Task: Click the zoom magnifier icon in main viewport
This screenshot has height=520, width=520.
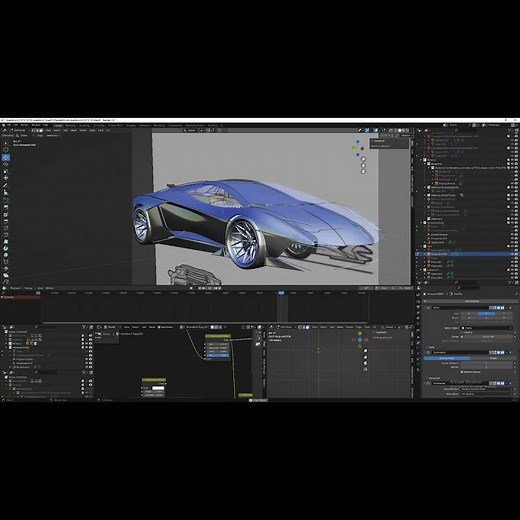Action: 363,159
